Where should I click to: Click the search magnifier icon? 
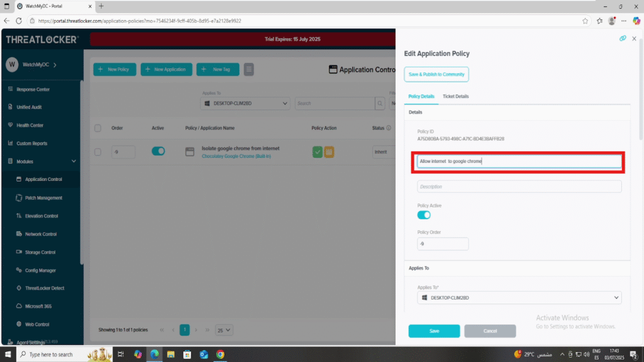click(x=380, y=104)
